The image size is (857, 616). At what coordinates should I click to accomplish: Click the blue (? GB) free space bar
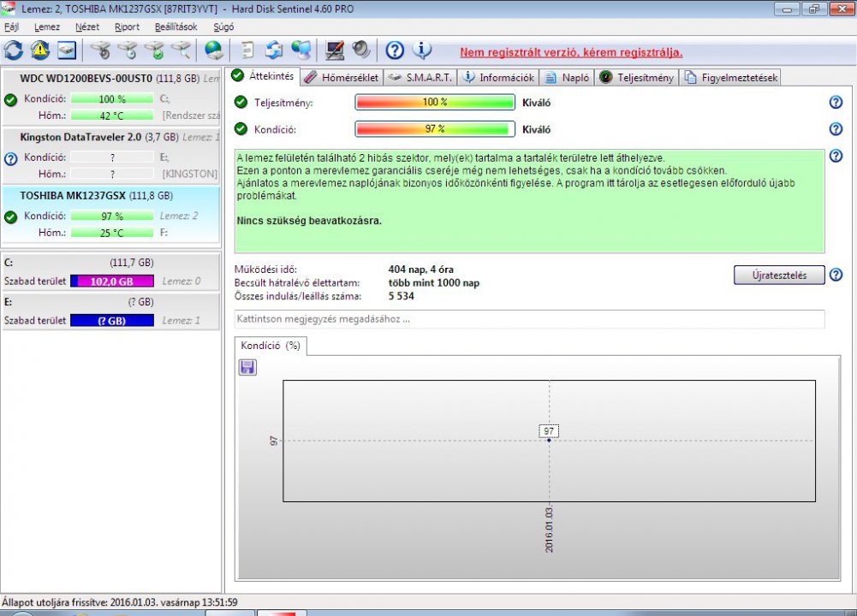pyautogui.click(x=112, y=321)
